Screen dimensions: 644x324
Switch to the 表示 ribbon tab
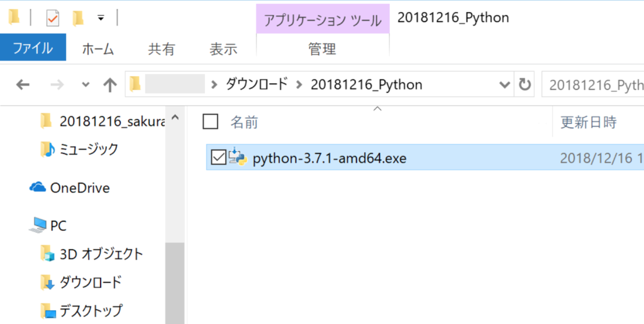(x=223, y=49)
